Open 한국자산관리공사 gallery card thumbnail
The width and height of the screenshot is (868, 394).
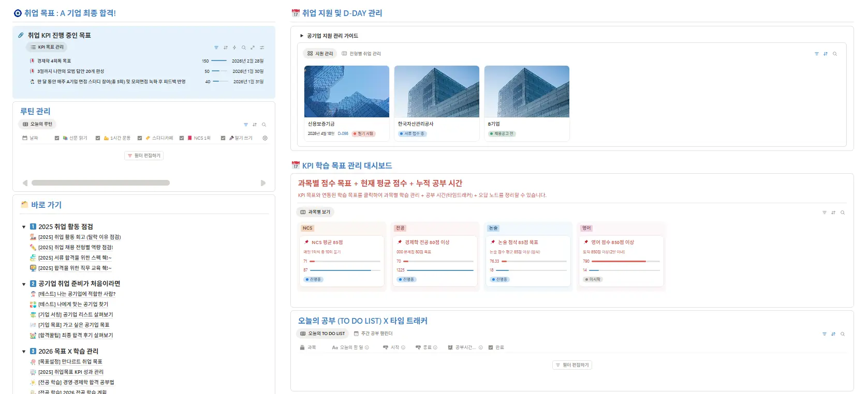point(437,92)
